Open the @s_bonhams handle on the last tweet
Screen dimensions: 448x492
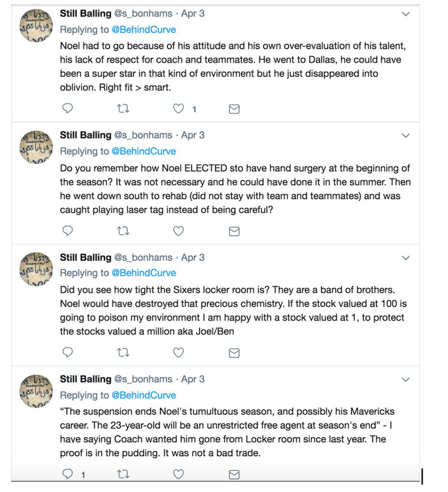point(143,379)
